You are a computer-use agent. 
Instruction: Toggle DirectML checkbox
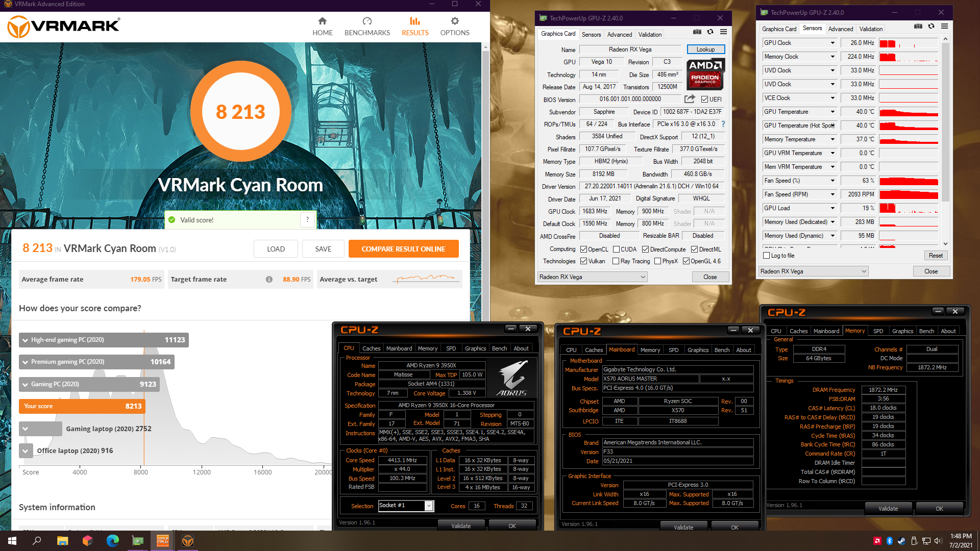click(x=694, y=249)
